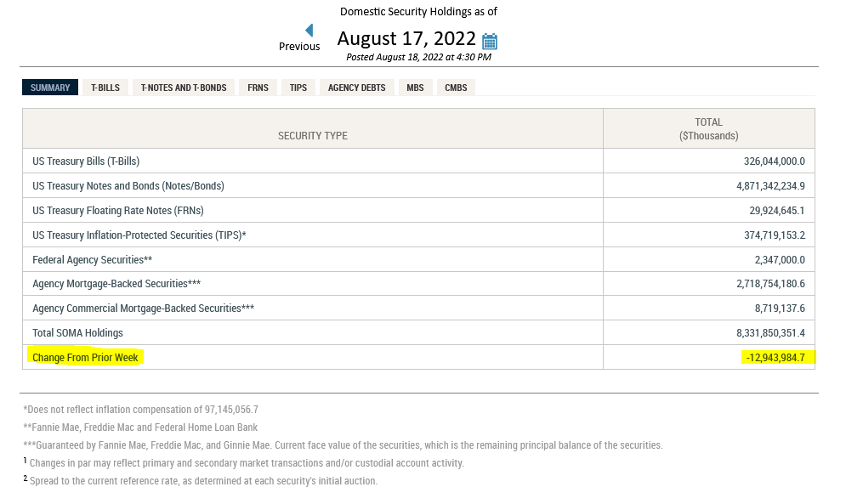Click the Spread to current reference rate footnote
Viewport: 846px width, 504px height.
click(201, 481)
